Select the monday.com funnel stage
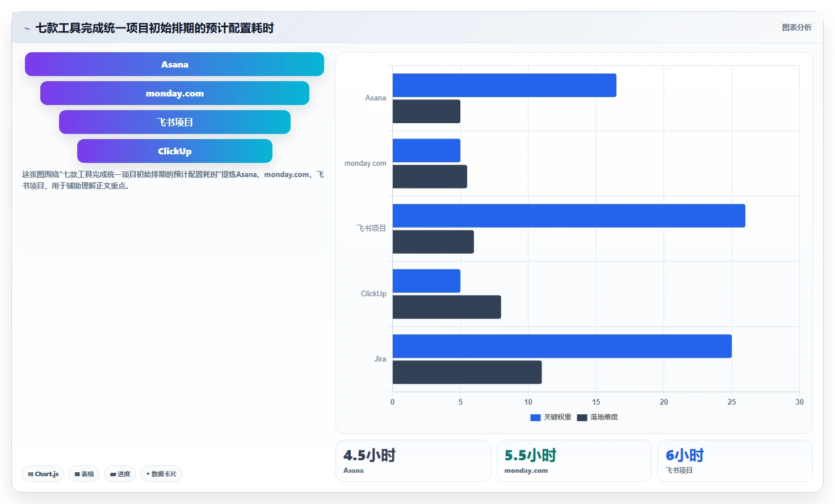Screen dimensions: 835x504 [x=175, y=93]
